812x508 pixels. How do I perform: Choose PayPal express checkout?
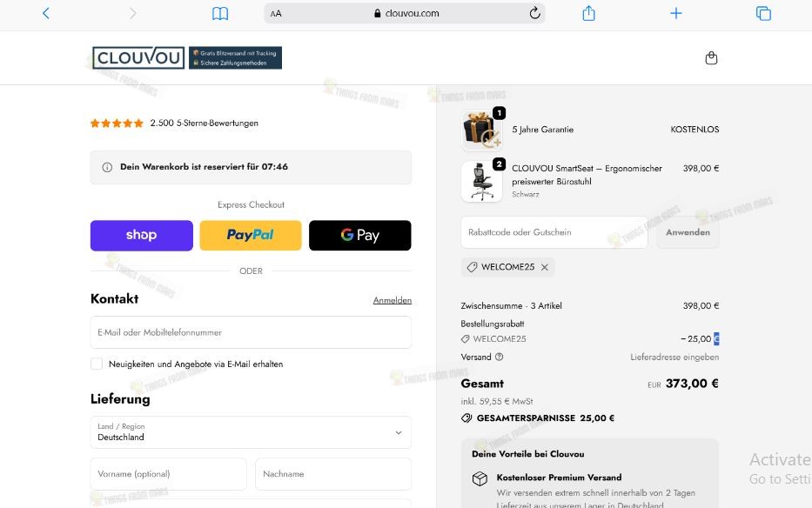pyautogui.click(x=251, y=235)
